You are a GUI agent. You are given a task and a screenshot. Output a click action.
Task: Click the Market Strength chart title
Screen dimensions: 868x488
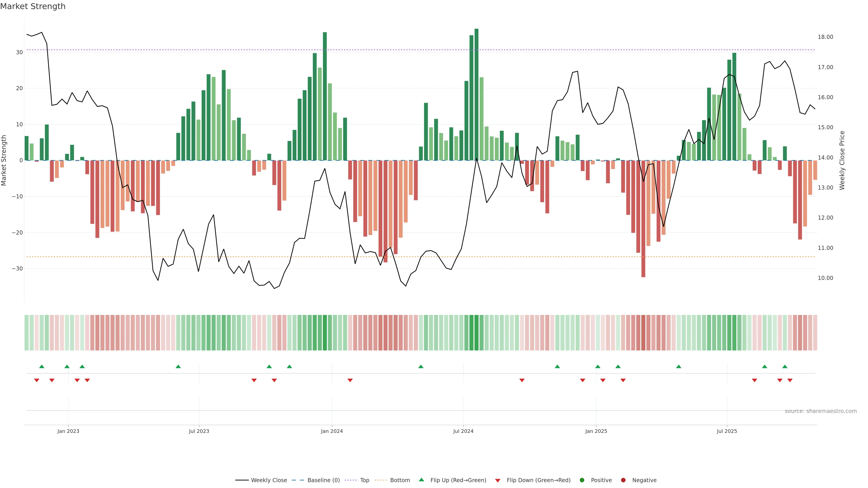tap(33, 6)
